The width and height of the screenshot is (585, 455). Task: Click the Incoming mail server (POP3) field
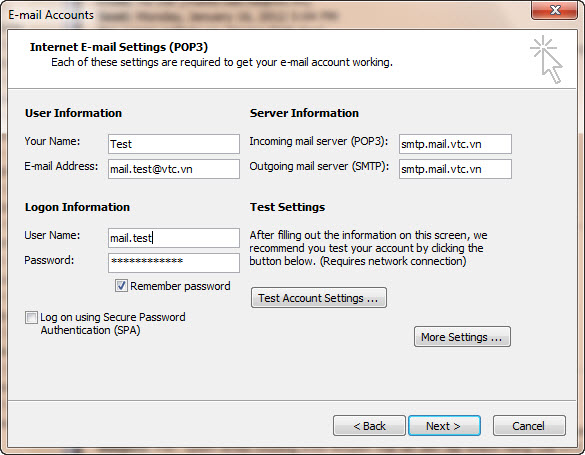(x=455, y=144)
